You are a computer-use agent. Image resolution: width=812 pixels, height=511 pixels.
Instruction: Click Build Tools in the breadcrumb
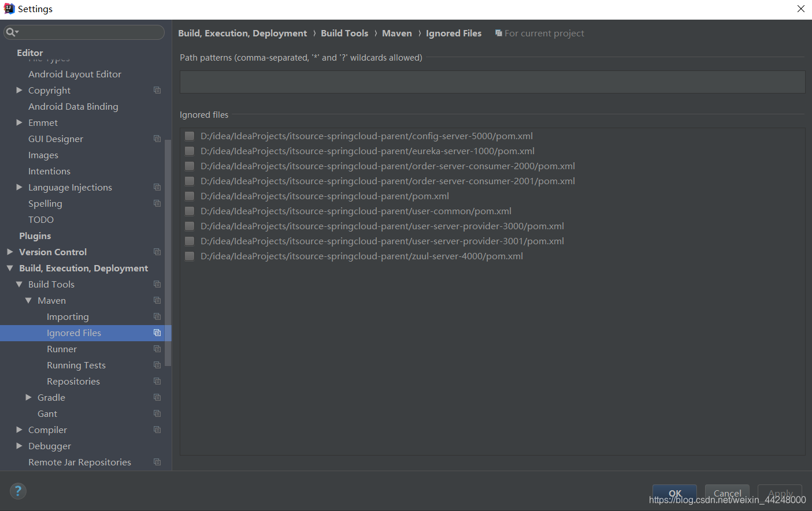[344, 33]
